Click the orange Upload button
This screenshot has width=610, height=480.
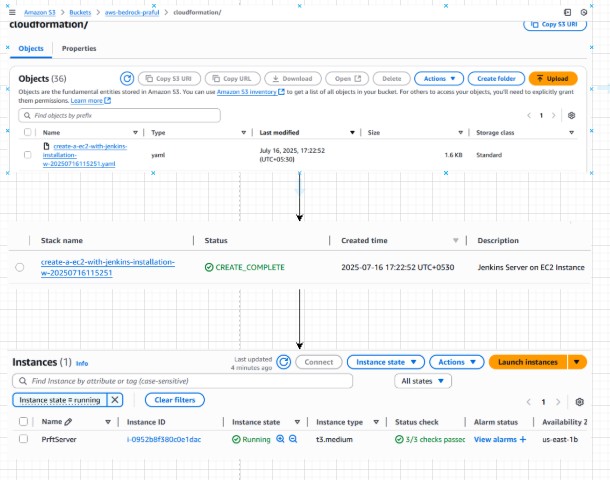tap(552, 78)
